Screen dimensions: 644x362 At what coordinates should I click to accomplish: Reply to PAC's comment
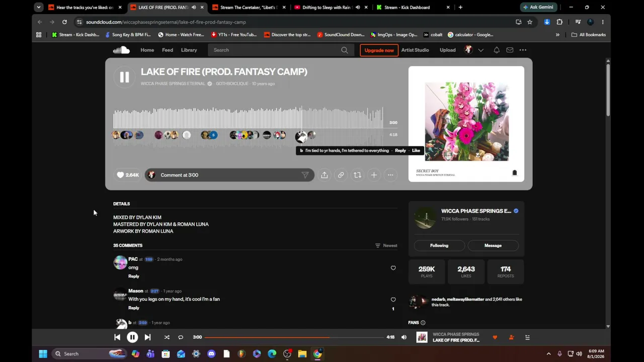point(134,276)
